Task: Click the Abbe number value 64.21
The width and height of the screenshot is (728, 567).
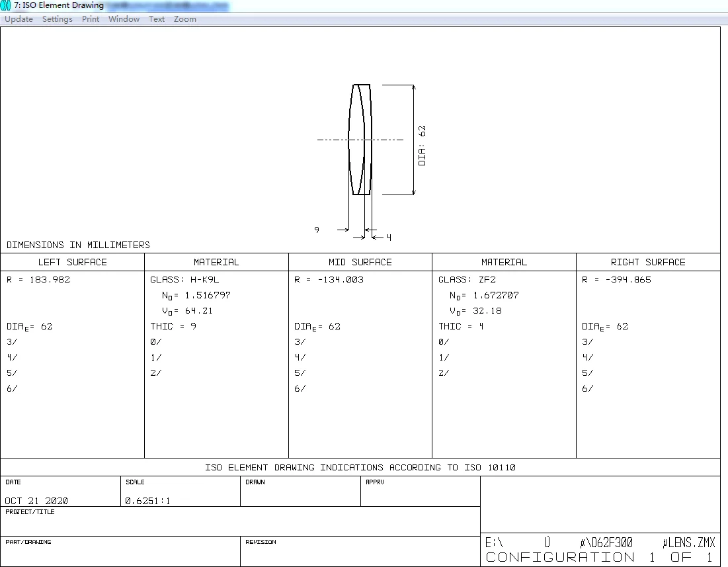Action: [x=199, y=311]
